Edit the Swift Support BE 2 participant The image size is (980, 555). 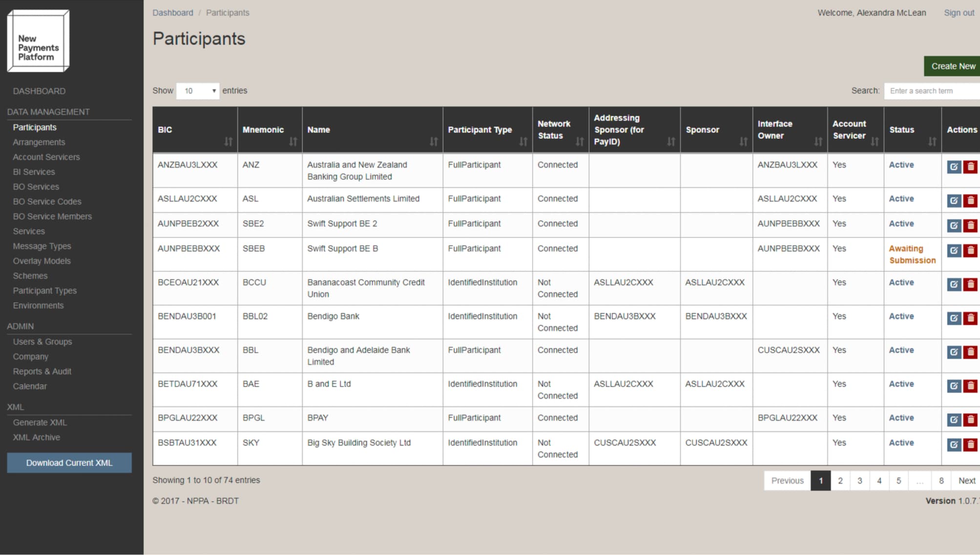pos(954,226)
